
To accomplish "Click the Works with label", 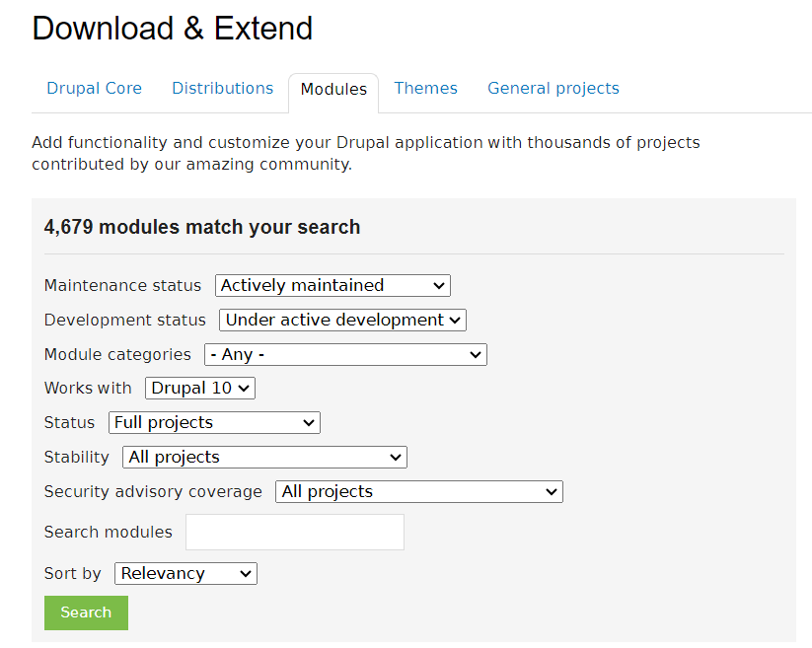I will coord(88,389).
